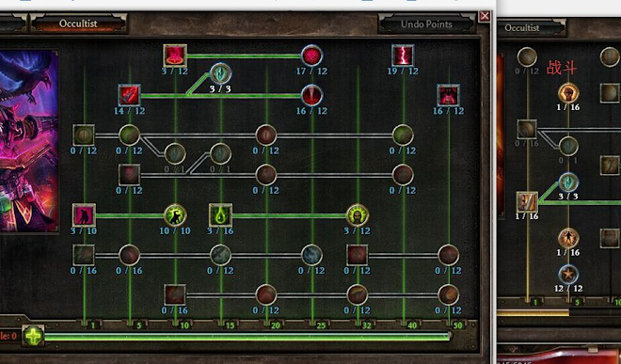Open the Occultist tab in the right window
621x364 pixels.
531,27
